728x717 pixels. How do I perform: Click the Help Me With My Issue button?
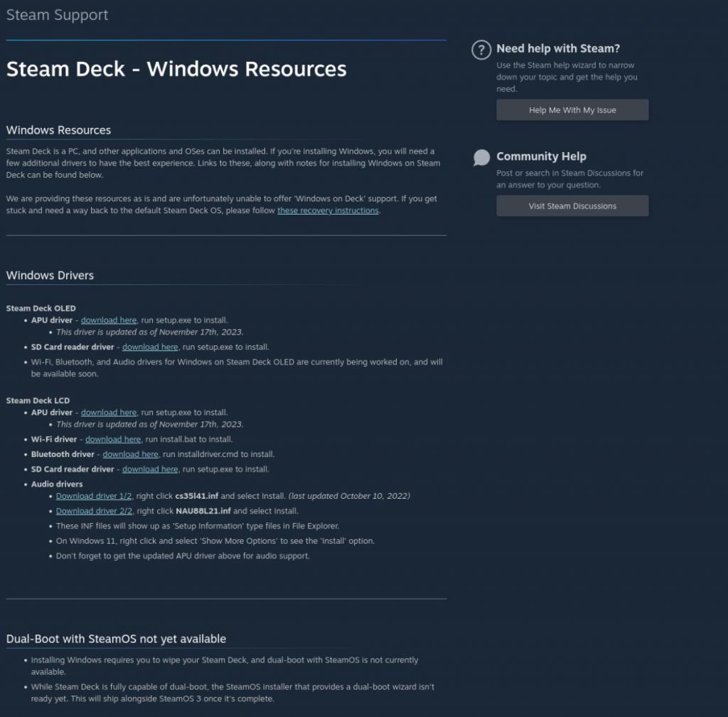click(572, 109)
